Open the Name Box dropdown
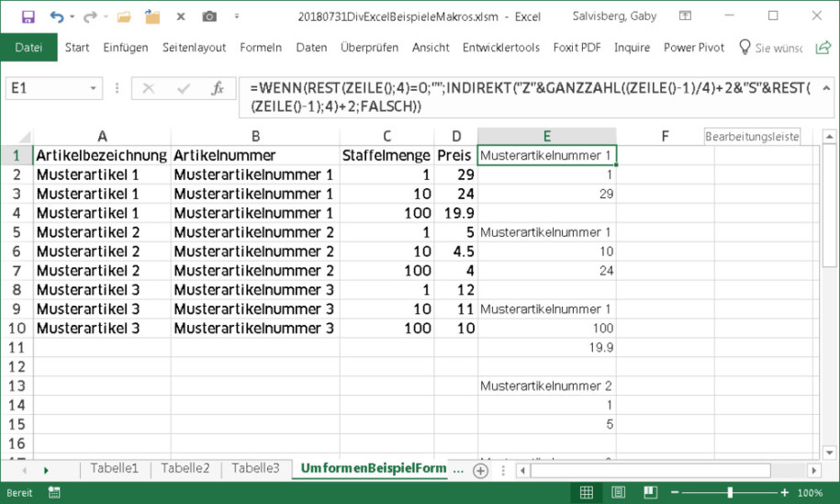This screenshot has height=504, width=840. tap(94, 89)
